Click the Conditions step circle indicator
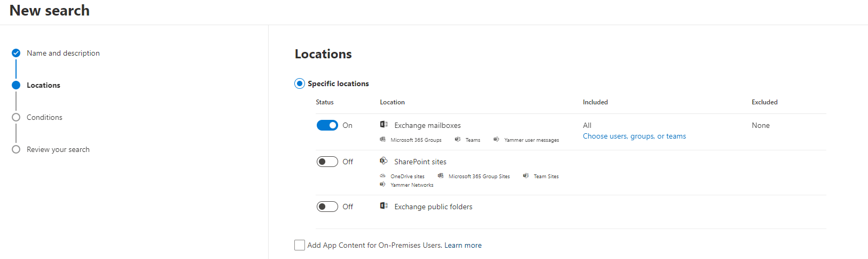 click(x=16, y=117)
